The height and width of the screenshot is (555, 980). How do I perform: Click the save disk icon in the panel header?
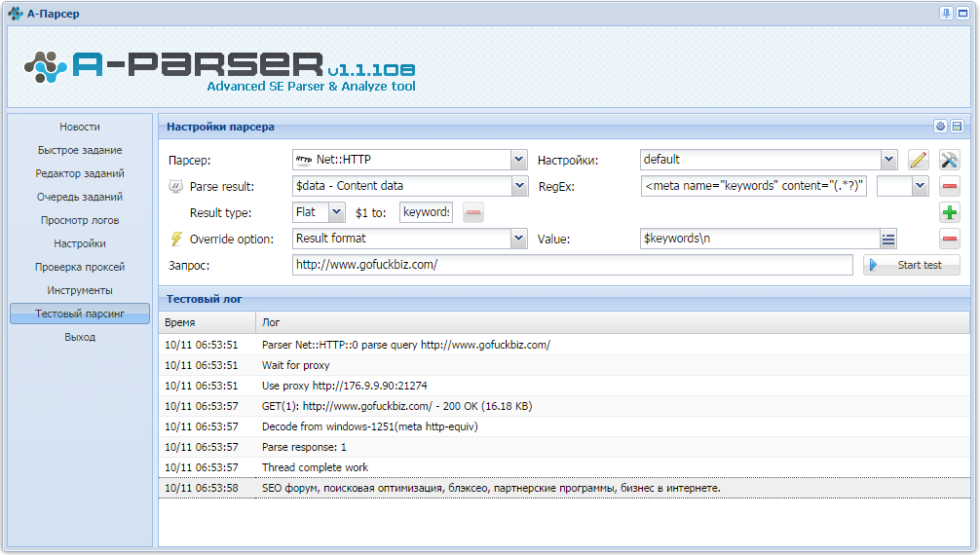pos(957,127)
